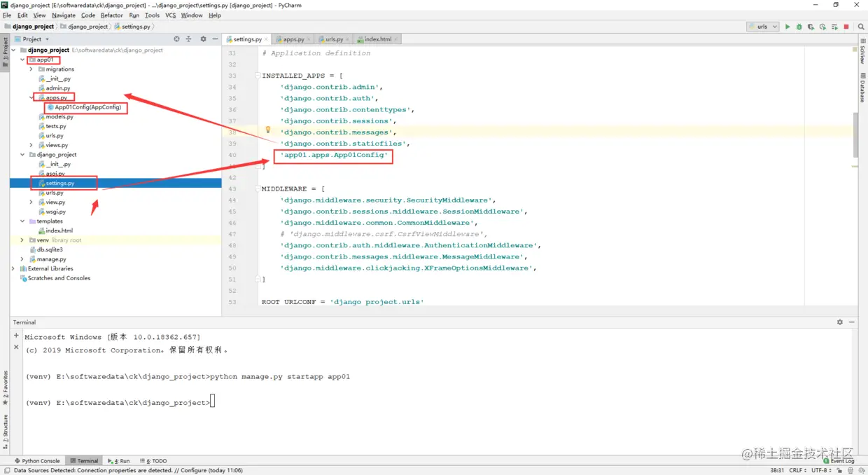Open SciView side tool window
Screen dimensions: 868x475
pyautogui.click(x=862, y=52)
